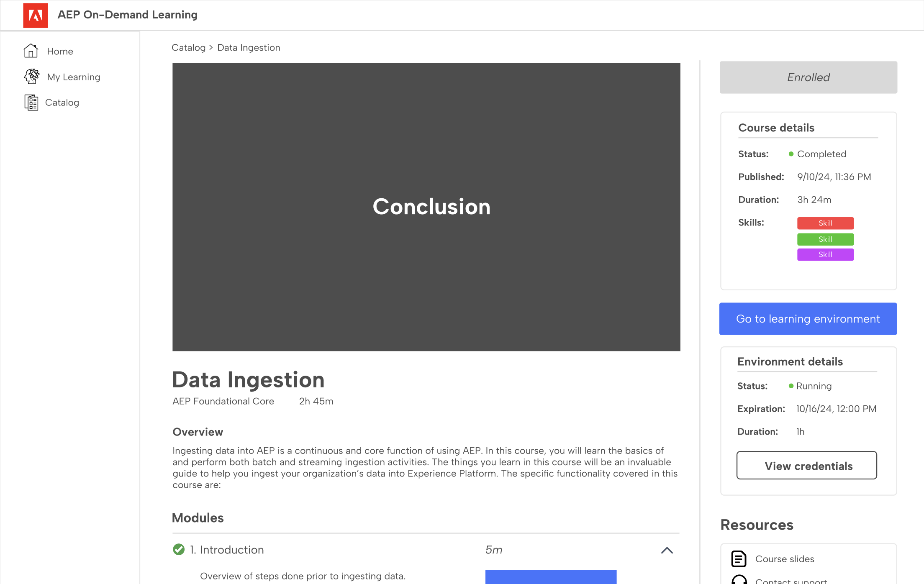Viewport: 924px width, 584px height.
Task: Click the My Learning head-gear icon
Action: [x=32, y=77]
